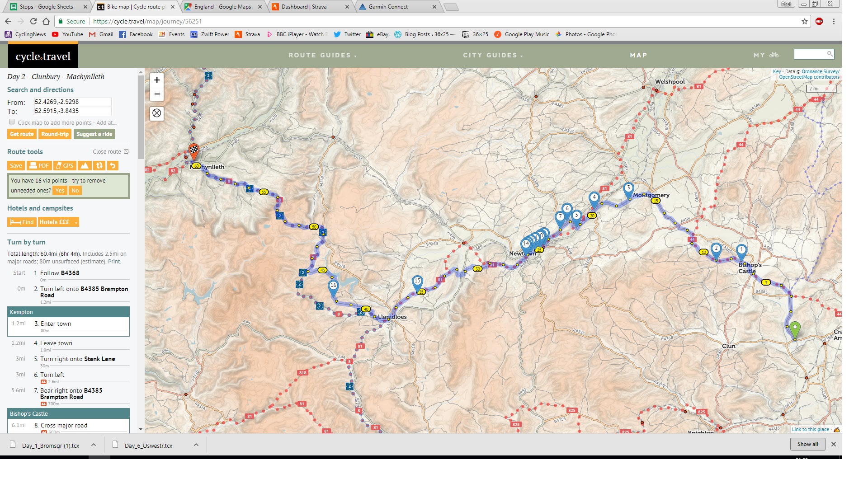
Task: Undo last route change arrow icon
Action: [113, 165]
